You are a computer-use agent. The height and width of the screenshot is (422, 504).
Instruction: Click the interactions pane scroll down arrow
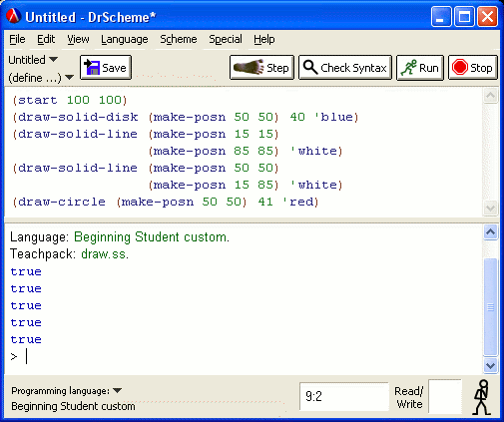point(491,366)
